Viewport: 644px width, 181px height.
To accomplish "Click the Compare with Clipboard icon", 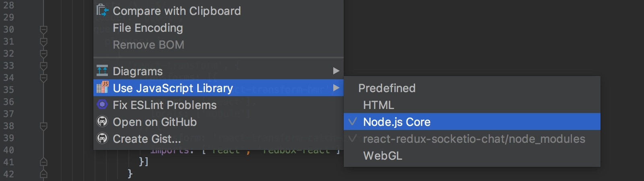I will pos(103,10).
